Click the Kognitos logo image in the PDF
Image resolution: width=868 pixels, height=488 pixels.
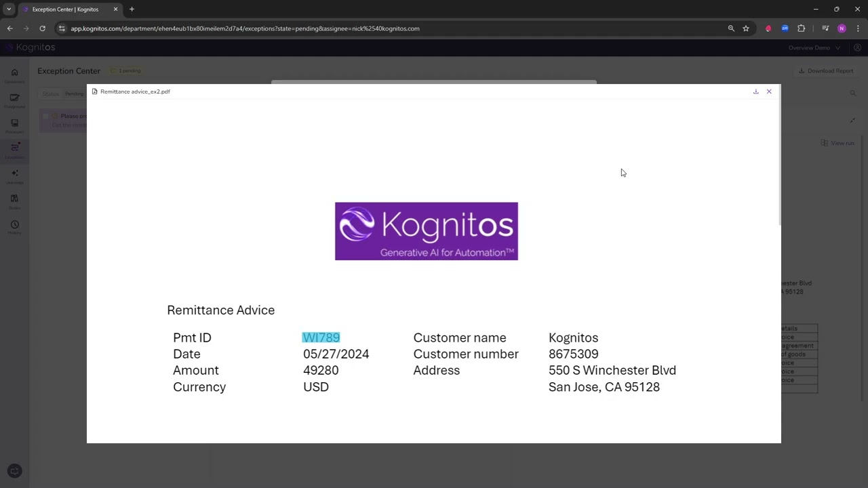(427, 231)
